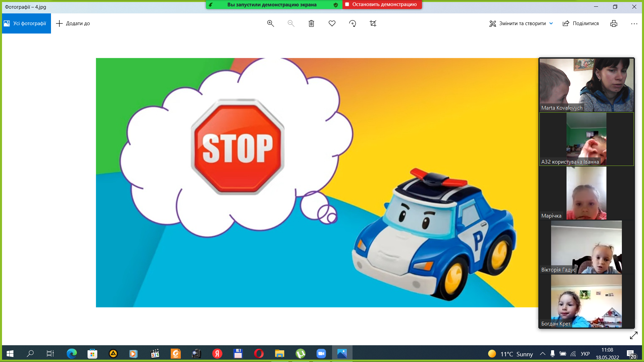644x362 pixels.
Task: Open the camera app icon in taskbar
Action: pos(197,354)
